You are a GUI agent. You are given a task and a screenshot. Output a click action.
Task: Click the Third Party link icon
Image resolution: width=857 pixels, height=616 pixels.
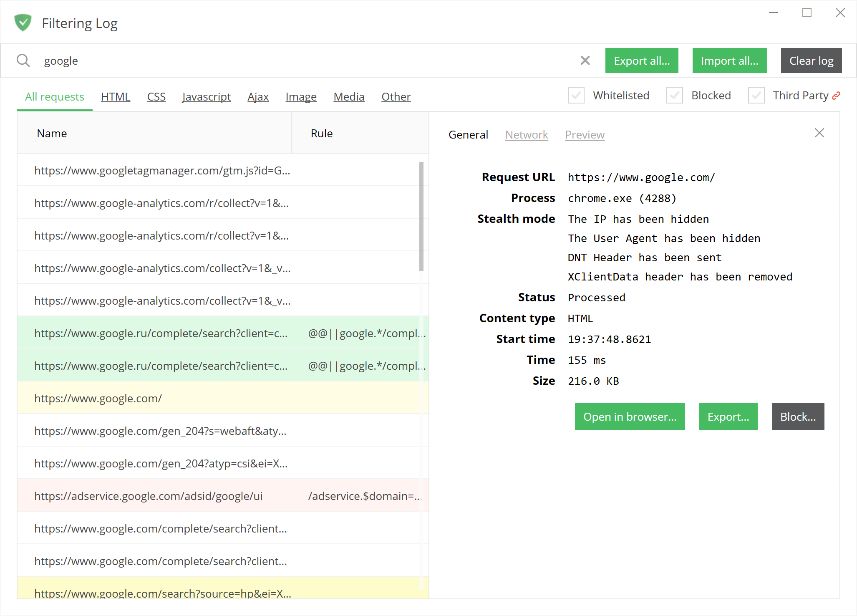coord(836,96)
